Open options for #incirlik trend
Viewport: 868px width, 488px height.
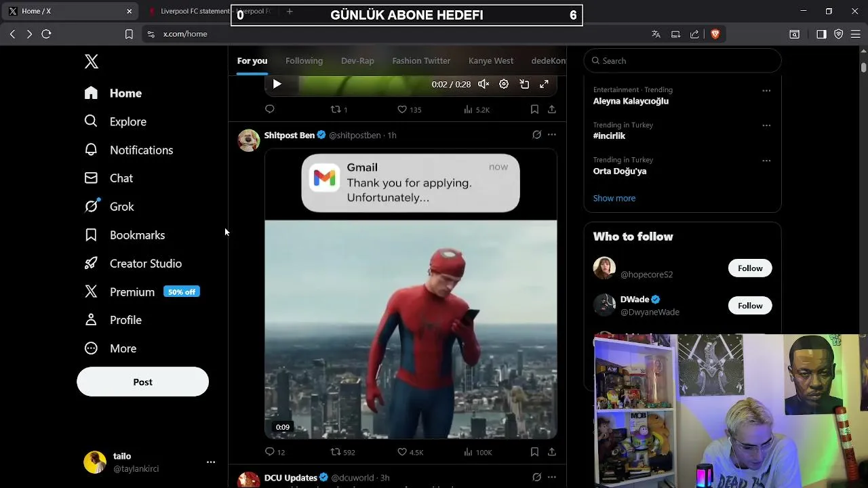point(766,125)
